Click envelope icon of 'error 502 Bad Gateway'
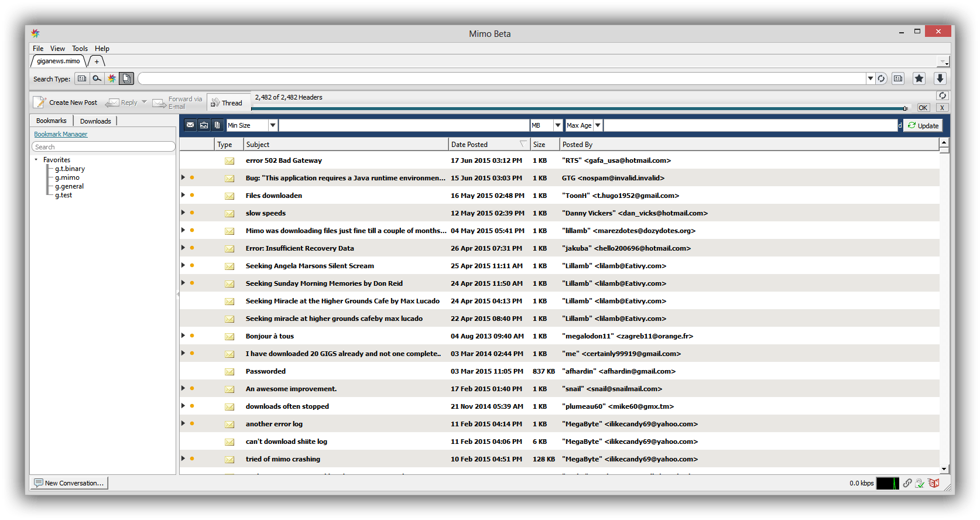This screenshot has height=520, width=980. (x=229, y=160)
